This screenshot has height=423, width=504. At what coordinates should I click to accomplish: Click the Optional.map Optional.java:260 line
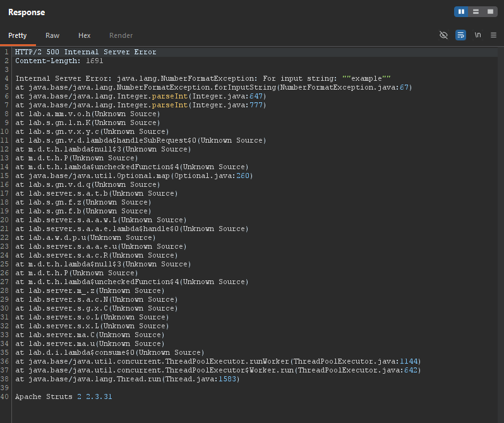[134, 176]
